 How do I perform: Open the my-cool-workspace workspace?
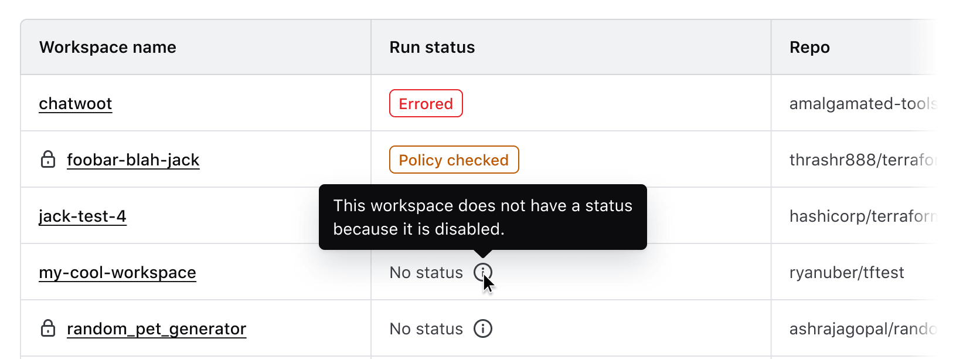pos(117,272)
